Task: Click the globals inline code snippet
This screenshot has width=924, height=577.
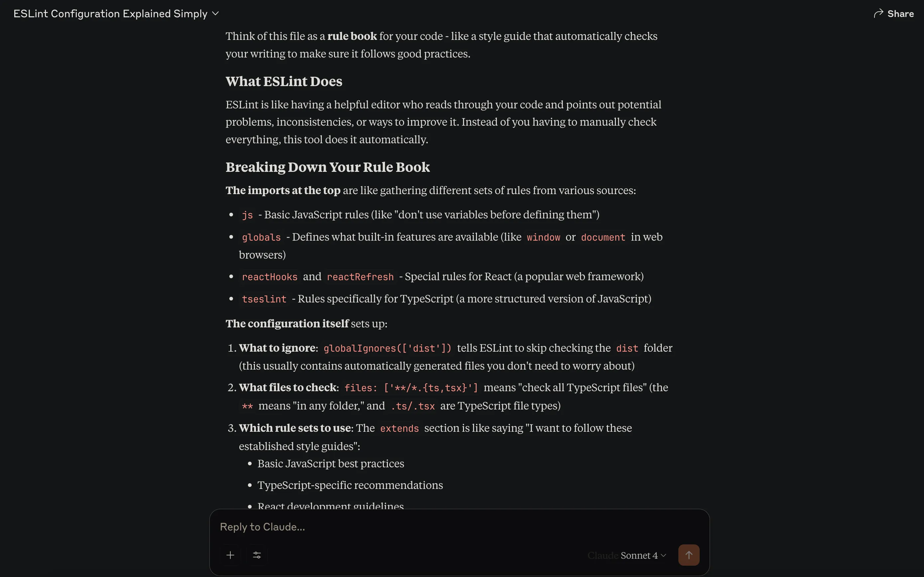Action: coord(261,237)
